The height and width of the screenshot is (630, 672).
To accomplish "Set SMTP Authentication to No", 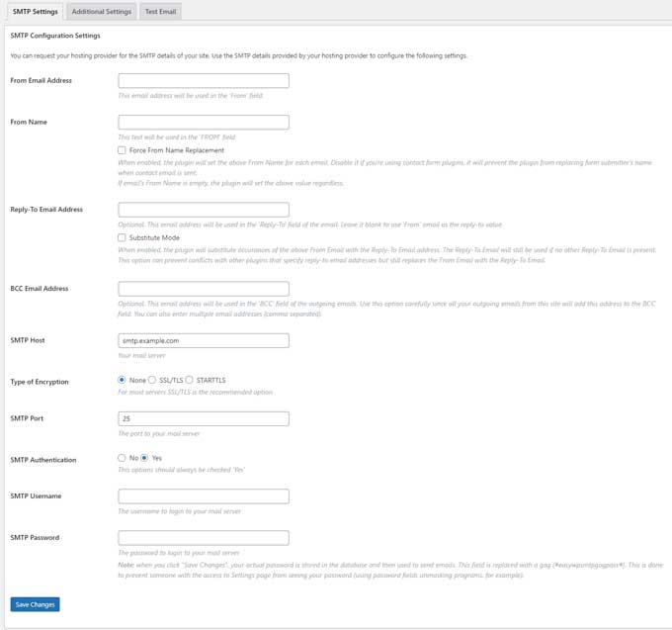I will [x=122, y=458].
